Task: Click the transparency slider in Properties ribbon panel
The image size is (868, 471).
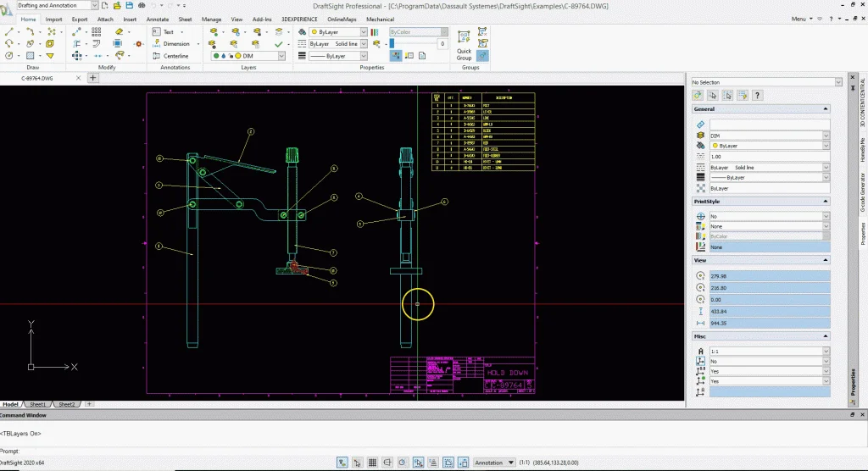Action: [x=414, y=43]
